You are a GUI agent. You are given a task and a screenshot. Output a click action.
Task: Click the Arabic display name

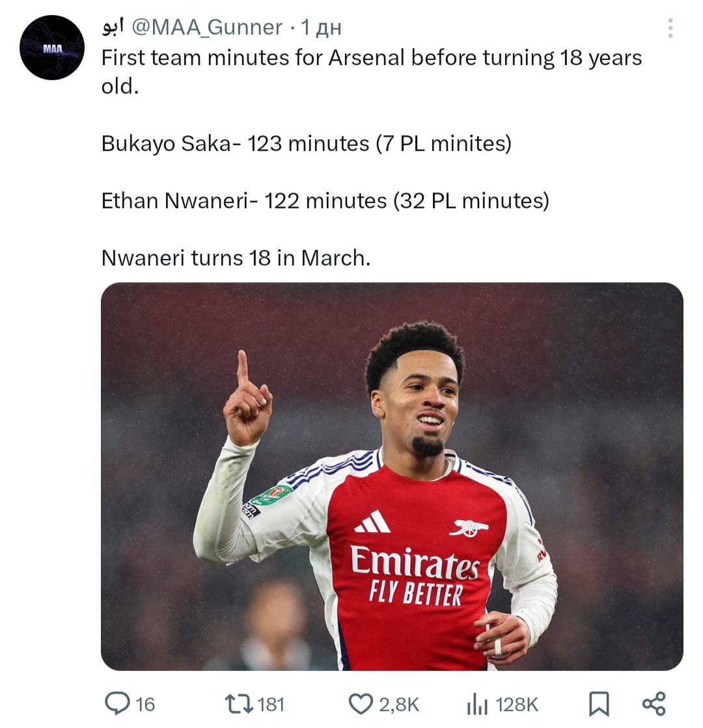[113, 28]
